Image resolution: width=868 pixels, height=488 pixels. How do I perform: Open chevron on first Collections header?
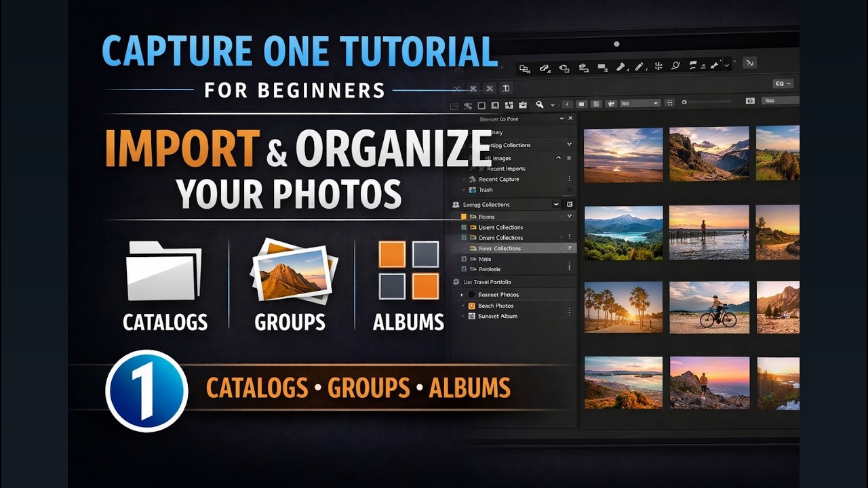tap(569, 144)
